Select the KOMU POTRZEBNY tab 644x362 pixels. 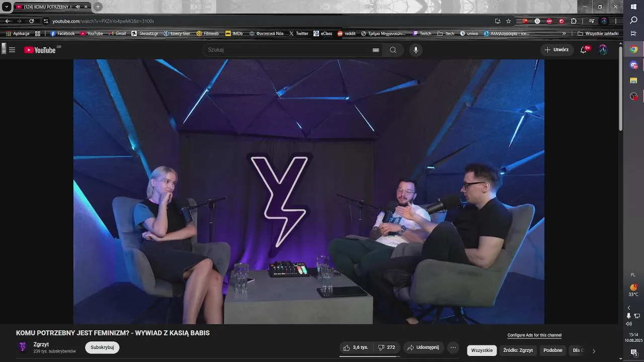click(x=48, y=7)
